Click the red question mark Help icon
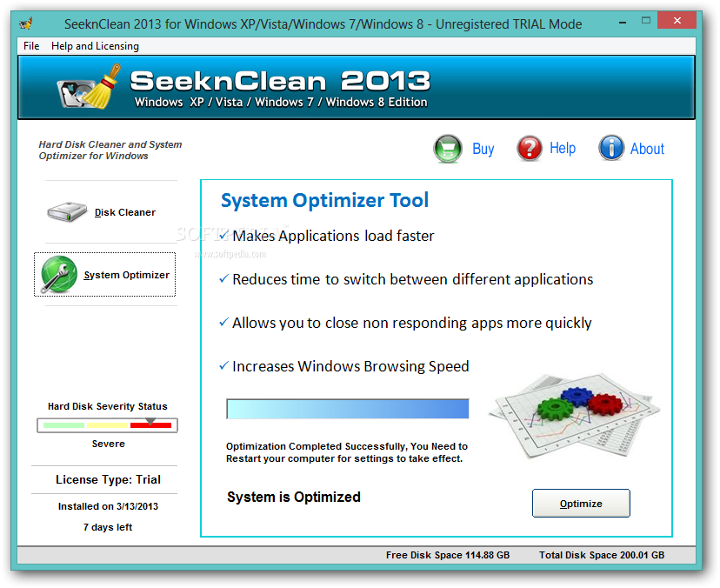 [x=530, y=148]
